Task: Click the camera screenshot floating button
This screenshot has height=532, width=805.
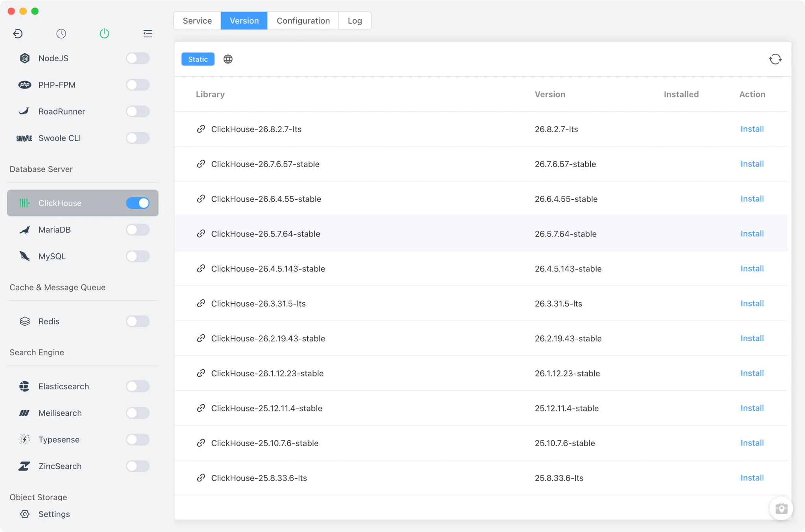Action: [x=781, y=508]
